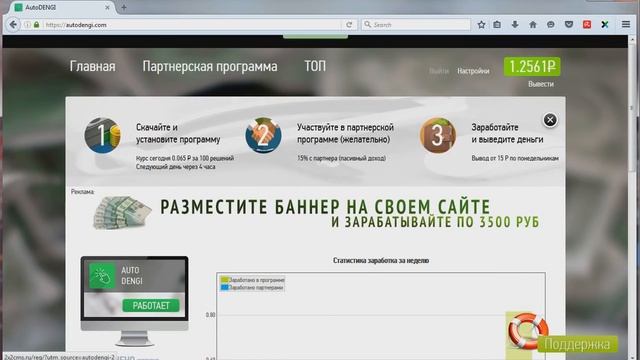The image size is (640, 360).
Task: Click Следующий день через 4 часа text
Action: point(176,167)
